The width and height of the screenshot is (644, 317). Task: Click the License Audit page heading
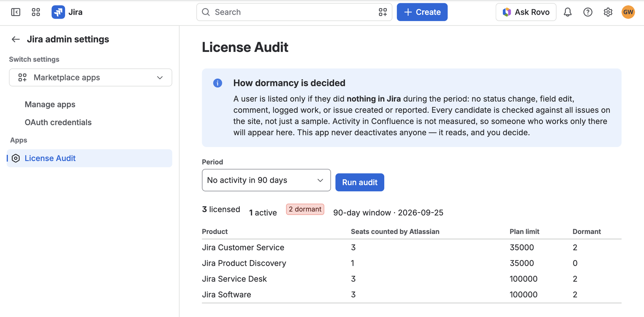click(x=245, y=47)
